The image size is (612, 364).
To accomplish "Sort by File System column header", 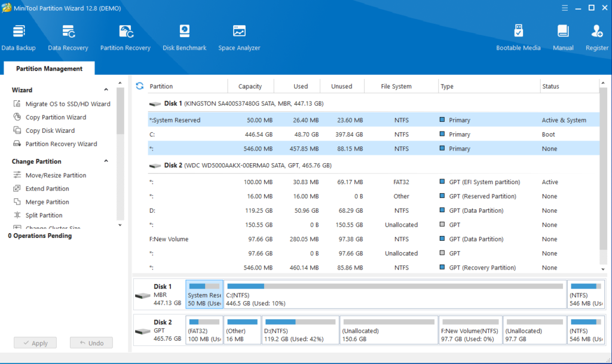I will point(401,86).
